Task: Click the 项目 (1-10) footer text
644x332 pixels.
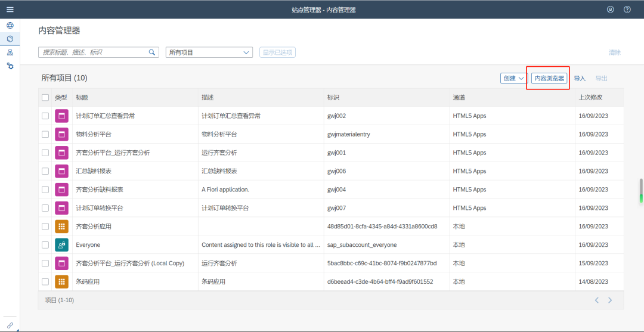Action: 60,300
